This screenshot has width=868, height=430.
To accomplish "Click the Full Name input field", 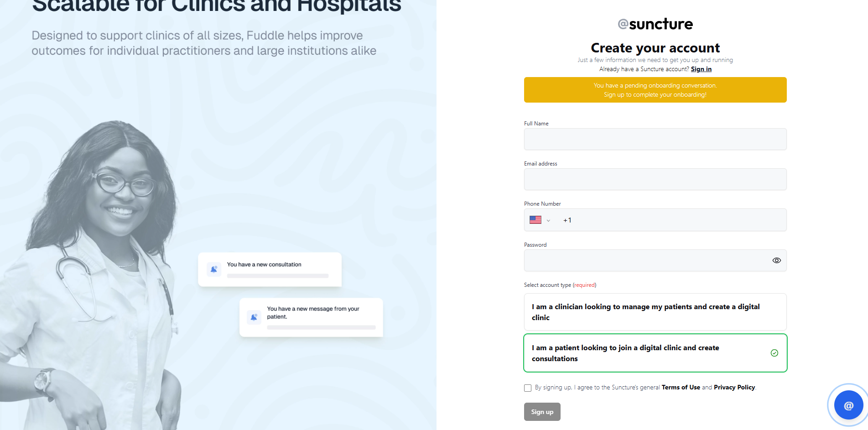I will [655, 139].
